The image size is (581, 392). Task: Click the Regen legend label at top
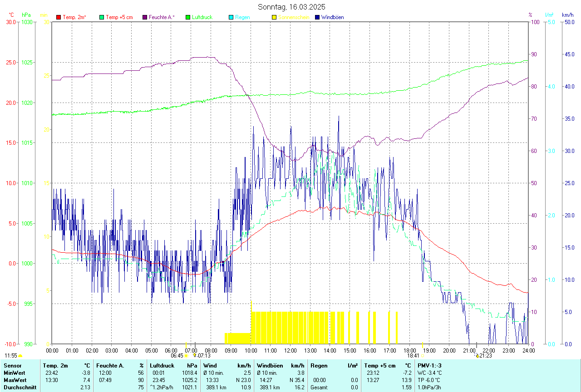click(242, 17)
